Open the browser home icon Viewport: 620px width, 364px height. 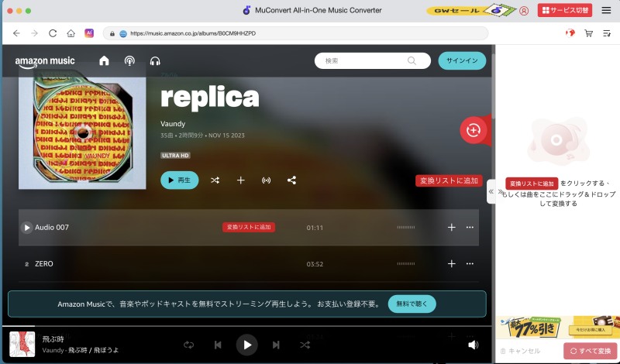click(x=71, y=33)
